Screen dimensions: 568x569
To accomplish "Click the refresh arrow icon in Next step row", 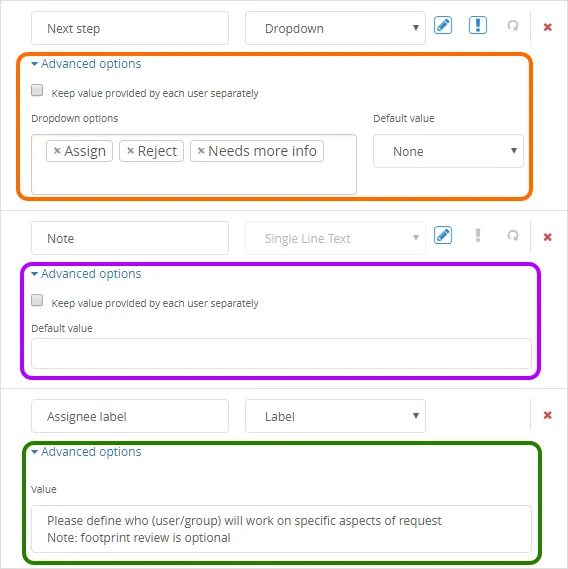I will 513,26.
